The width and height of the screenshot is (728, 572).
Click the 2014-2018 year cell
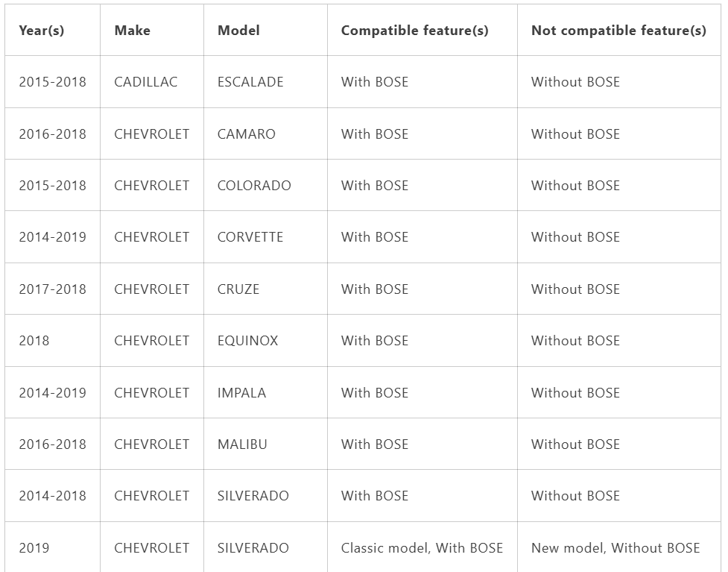click(52, 496)
